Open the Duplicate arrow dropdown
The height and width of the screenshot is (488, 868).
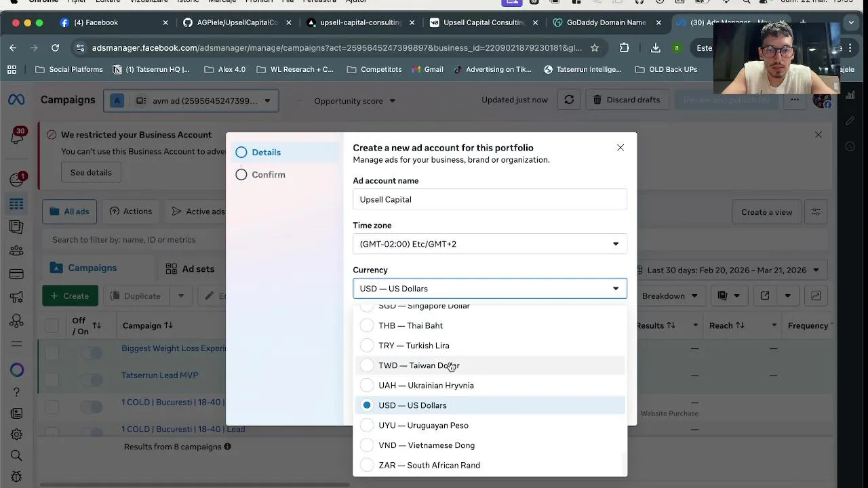pyautogui.click(x=181, y=296)
